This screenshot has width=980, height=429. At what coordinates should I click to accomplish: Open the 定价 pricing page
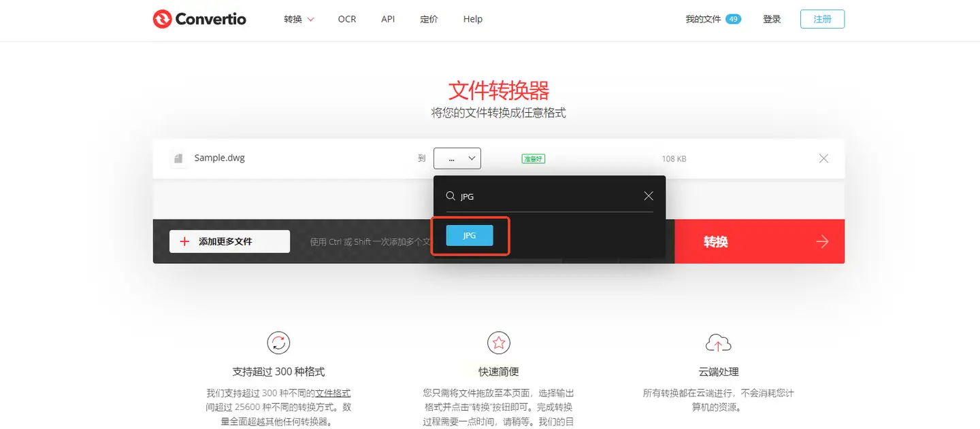(x=429, y=19)
